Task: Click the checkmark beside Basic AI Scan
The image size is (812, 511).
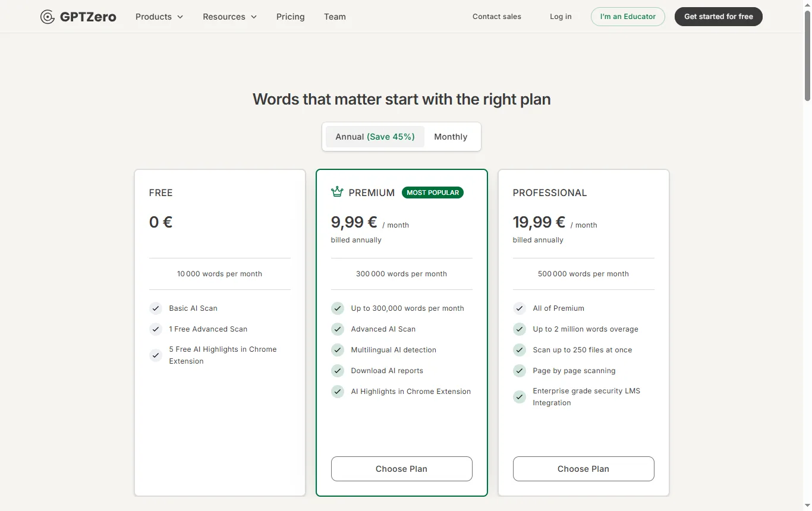Action: coord(156,308)
